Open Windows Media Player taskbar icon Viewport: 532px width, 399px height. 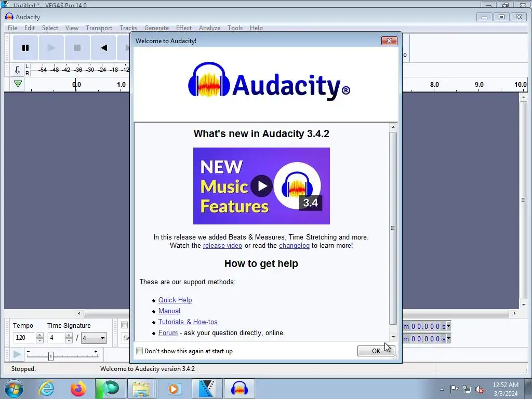174,389
